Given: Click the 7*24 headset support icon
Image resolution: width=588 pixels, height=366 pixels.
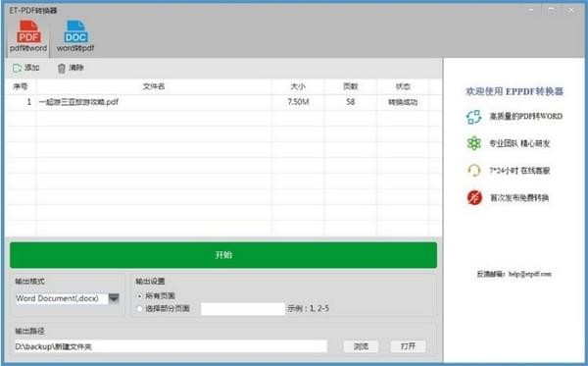Looking at the screenshot, I should coord(474,171).
